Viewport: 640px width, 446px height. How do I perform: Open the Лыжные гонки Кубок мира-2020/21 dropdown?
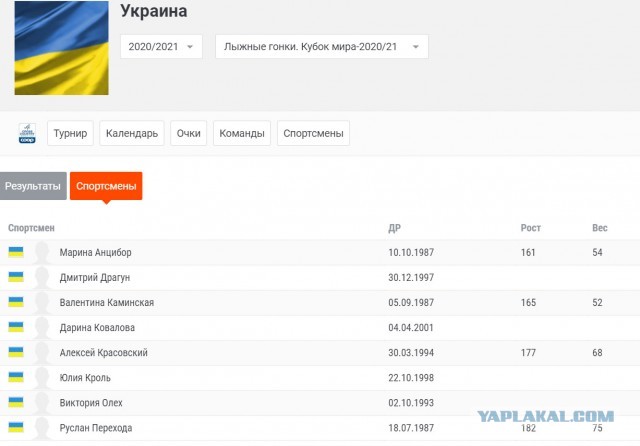click(322, 47)
